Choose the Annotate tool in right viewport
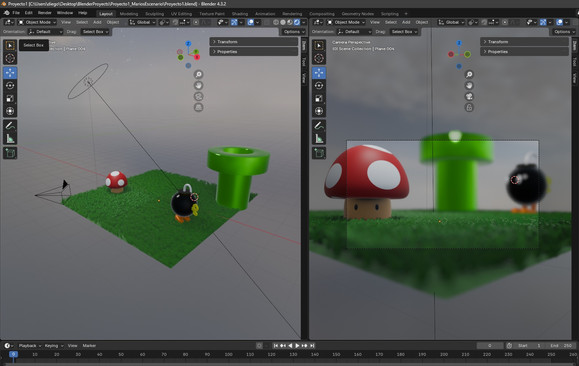The image size is (579, 366). 319,126
